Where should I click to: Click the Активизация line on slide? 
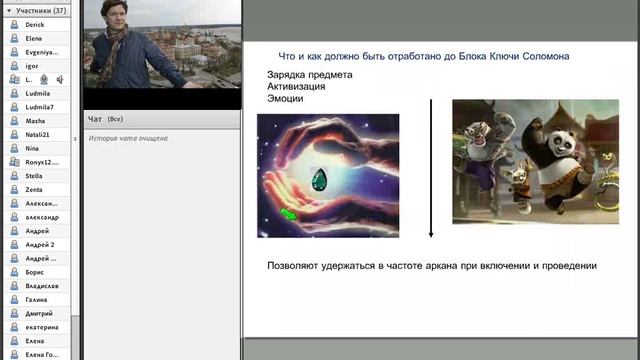click(296, 87)
